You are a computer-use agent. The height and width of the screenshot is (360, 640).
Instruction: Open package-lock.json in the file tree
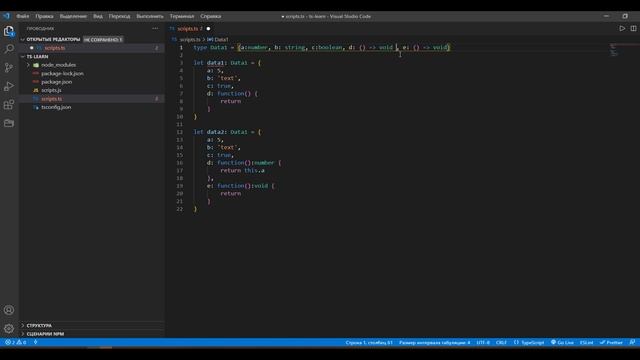[x=62, y=73]
